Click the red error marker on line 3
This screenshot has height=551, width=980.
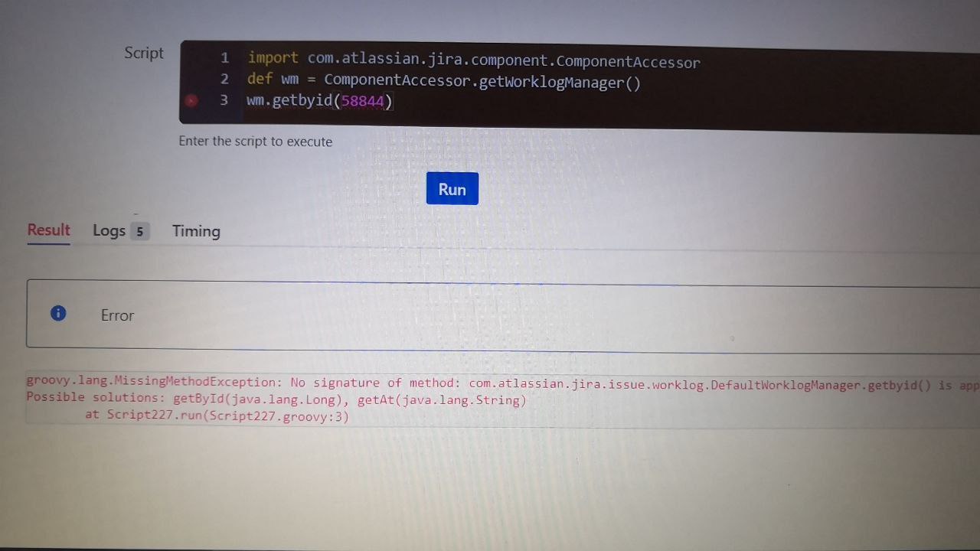(x=191, y=100)
